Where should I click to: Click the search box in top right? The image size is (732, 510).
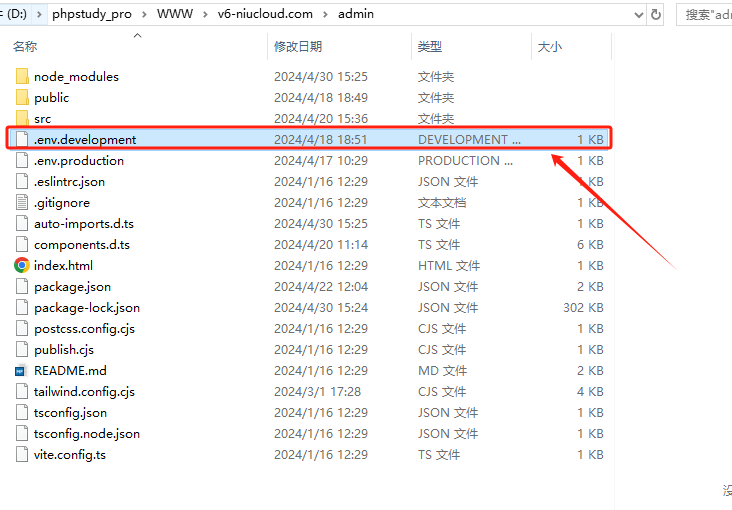(x=706, y=15)
